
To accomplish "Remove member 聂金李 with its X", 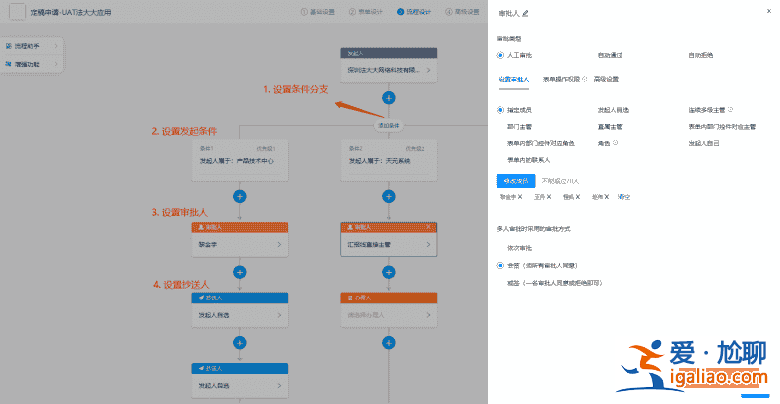I will coord(520,197).
